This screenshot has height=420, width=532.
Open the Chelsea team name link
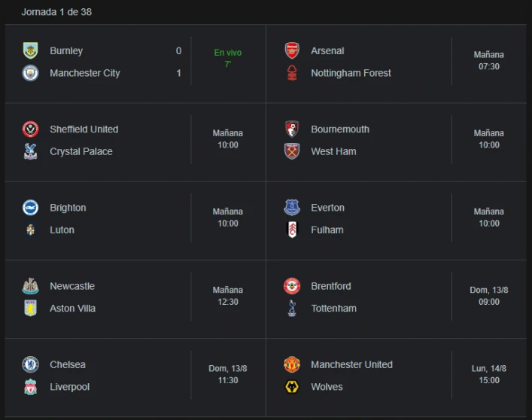coord(68,365)
